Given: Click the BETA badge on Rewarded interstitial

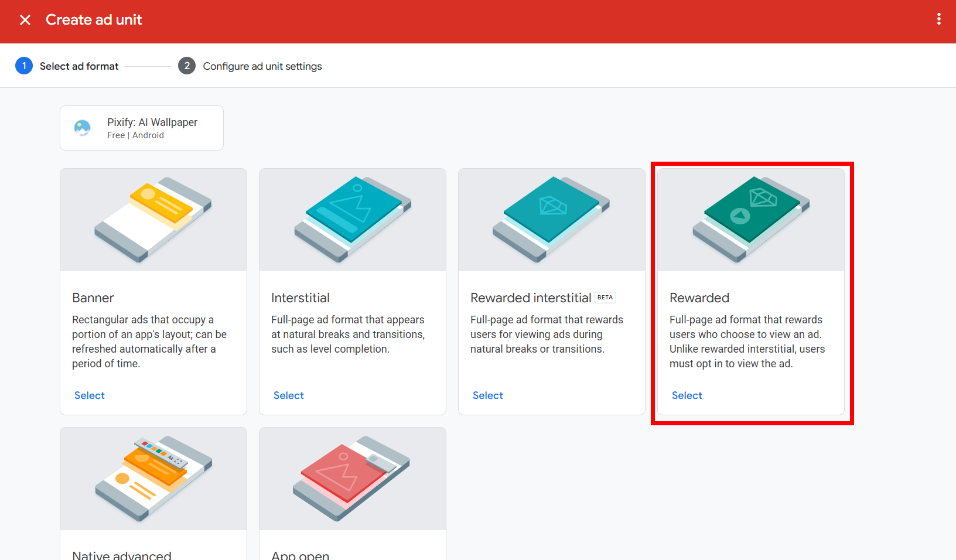Looking at the screenshot, I should (x=605, y=298).
